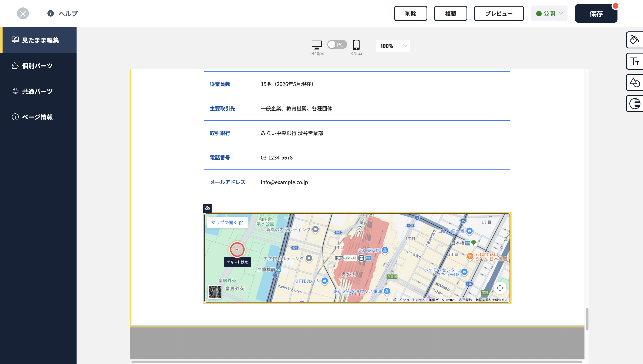Close the editor with the X button
The image size is (643, 364).
pyautogui.click(x=23, y=14)
